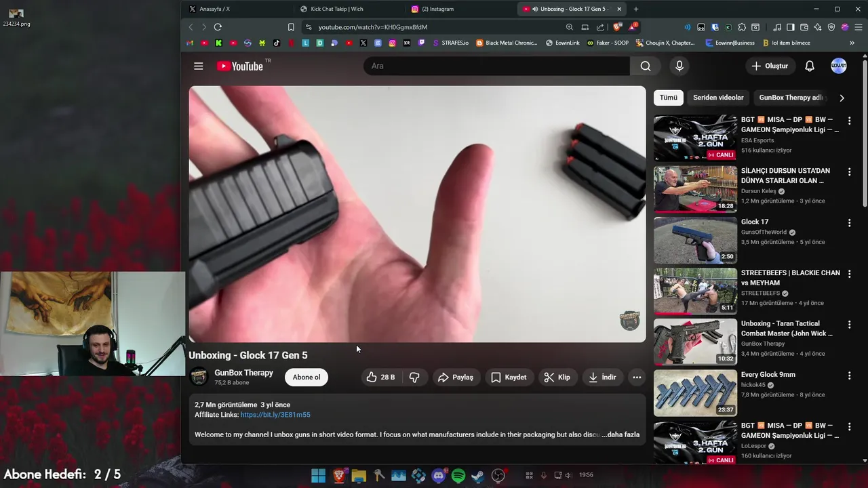Open File Explorer from the taskbar

coord(359,476)
